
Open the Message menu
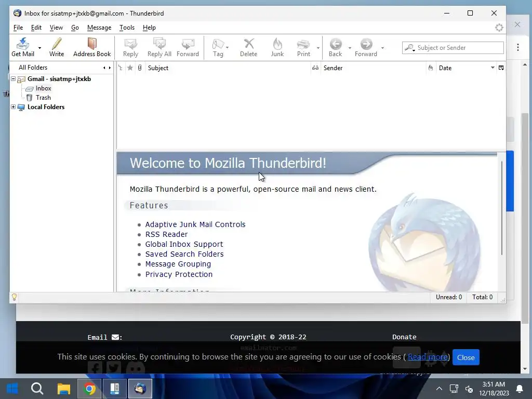coord(99,28)
